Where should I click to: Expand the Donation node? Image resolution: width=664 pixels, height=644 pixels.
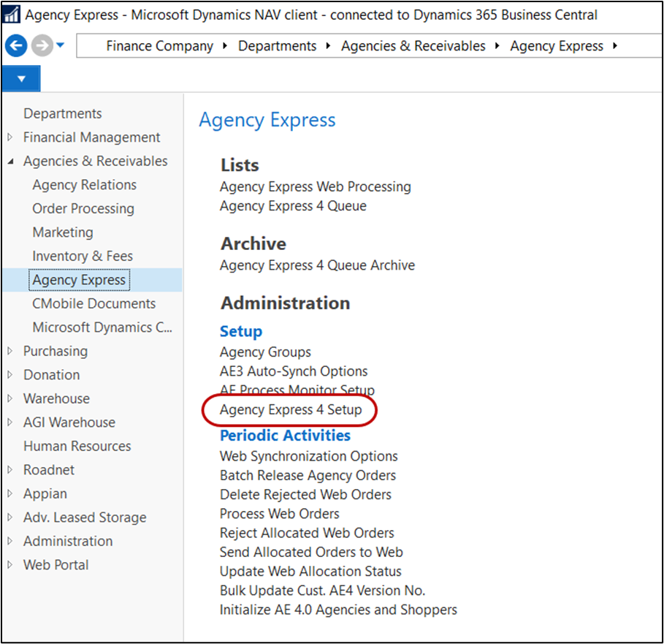coord(10,374)
